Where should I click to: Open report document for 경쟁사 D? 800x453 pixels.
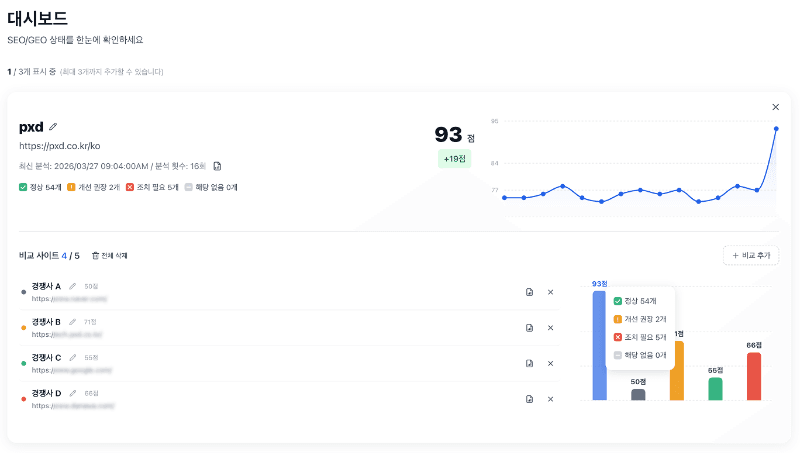(x=530, y=399)
